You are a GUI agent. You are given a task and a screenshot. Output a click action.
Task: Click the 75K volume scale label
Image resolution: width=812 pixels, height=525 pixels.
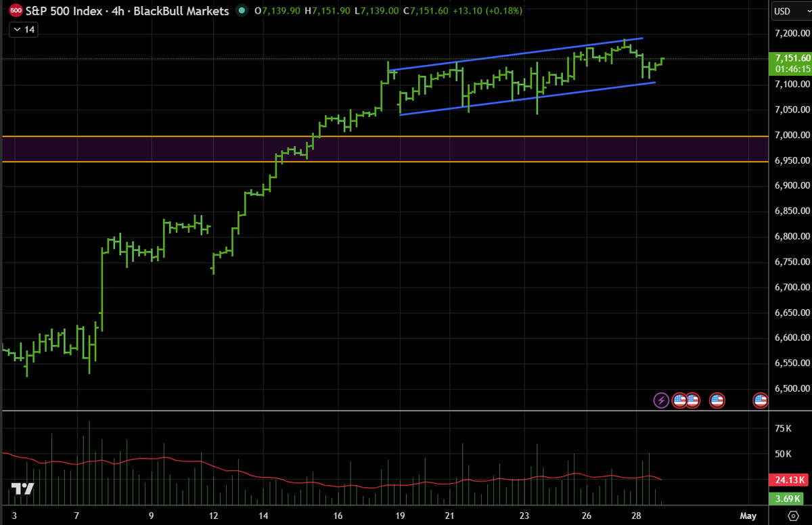783,428
